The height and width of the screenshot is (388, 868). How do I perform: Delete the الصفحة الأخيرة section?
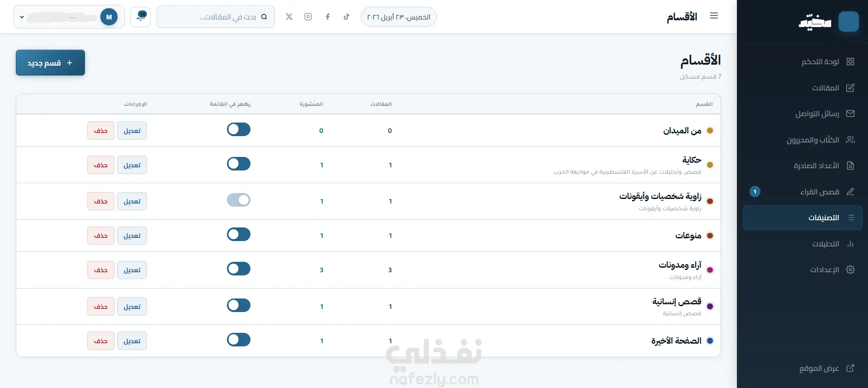[x=101, y=341]
